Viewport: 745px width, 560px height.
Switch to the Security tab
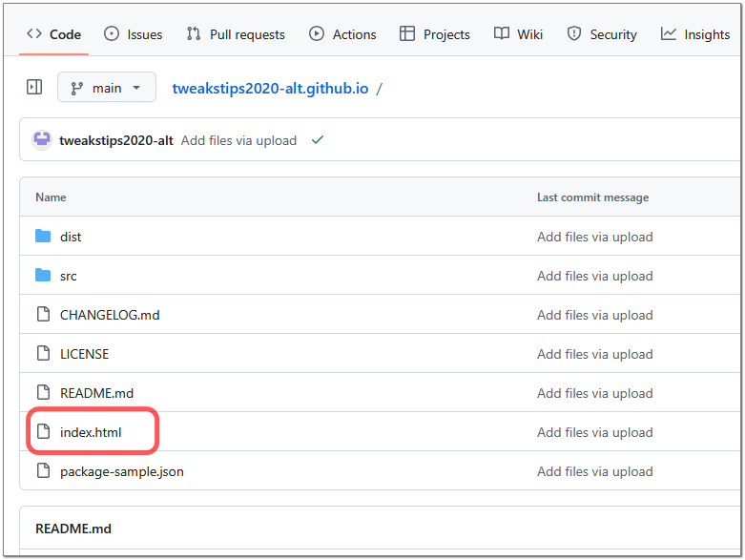[x=602, y=34]
